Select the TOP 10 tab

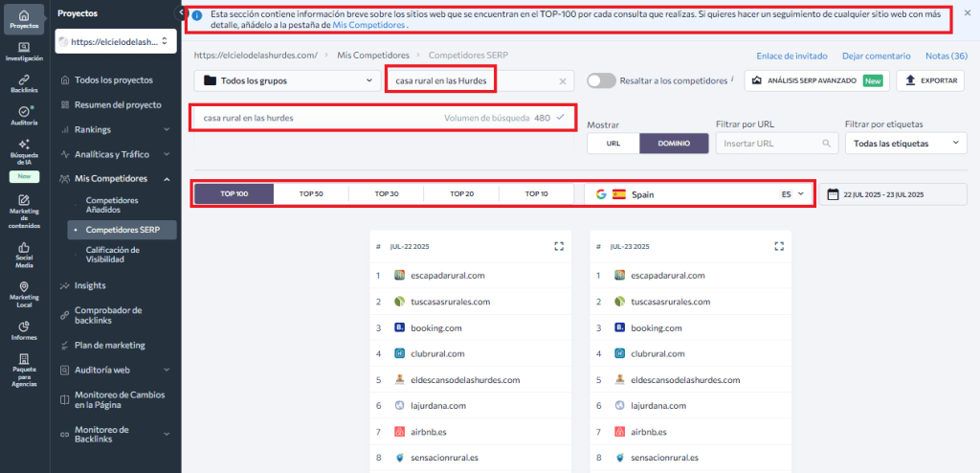tap(536, 194)
